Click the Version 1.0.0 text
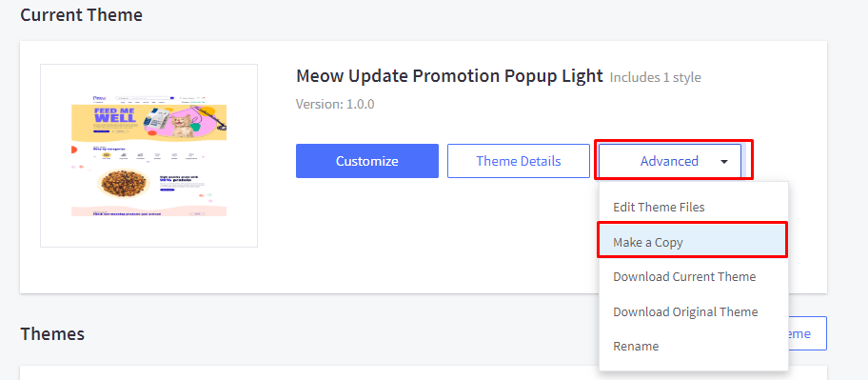 pyautogui.click(x=335, y=104)
